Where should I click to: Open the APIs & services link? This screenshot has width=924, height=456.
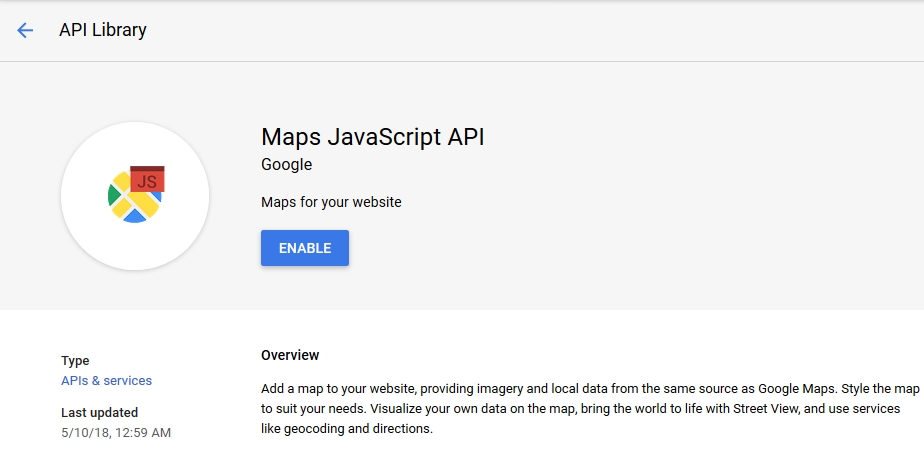point(107,380)
